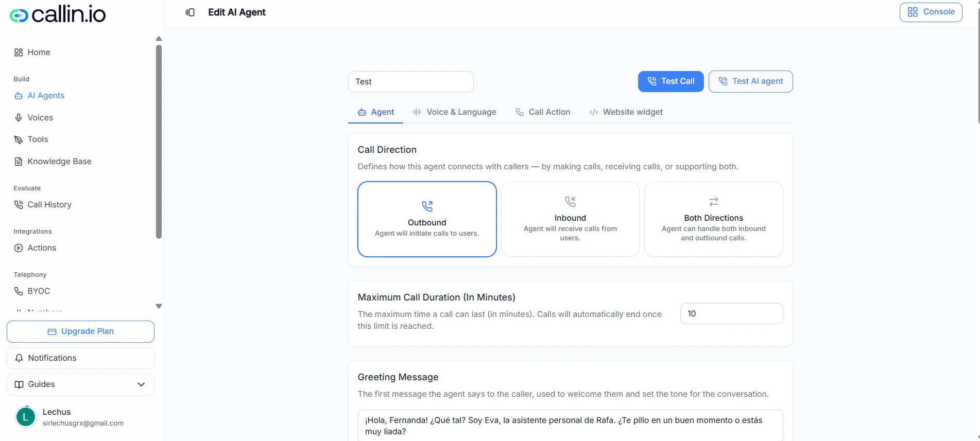Click the Upgrade Plan card icon
This screenshot has height=441, width=980.
coord(52,332)
